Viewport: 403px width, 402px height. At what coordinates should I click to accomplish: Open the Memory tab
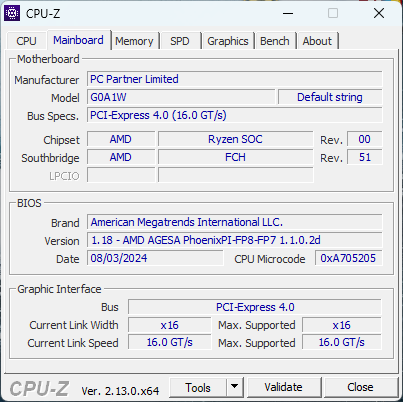click(x=134, y=41)
